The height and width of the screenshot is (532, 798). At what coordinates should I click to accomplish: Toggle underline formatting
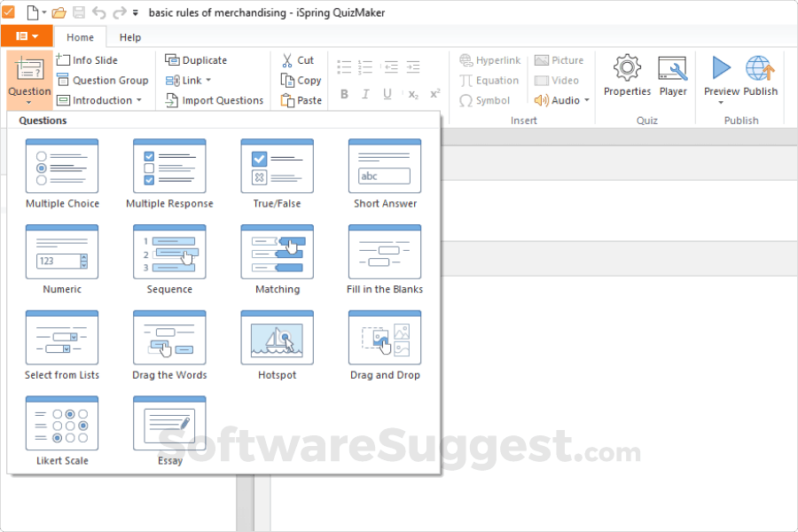click(x=387, y=93)
